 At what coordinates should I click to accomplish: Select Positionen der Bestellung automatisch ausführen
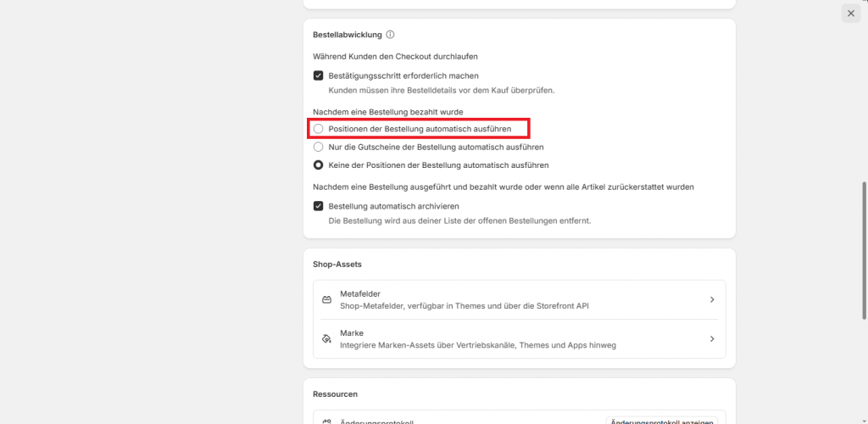[x=319, y=128]
